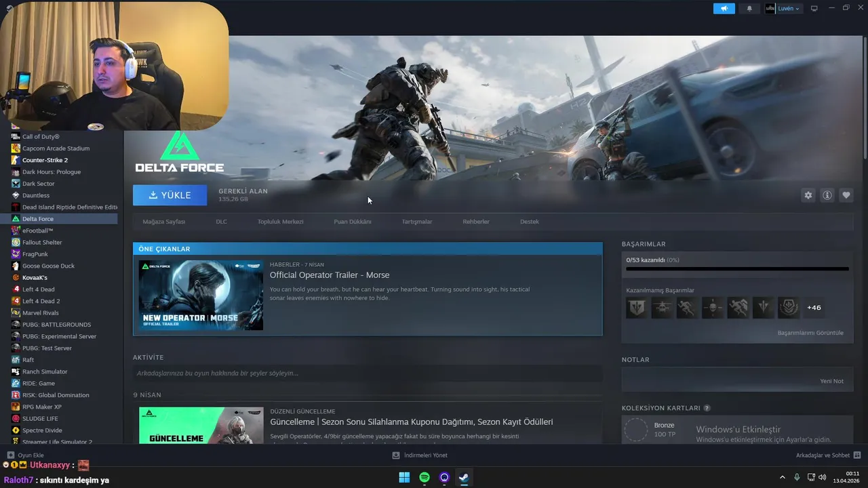Show hidden system tray icons
The height and width of the screenshot is (488, 868).
783,478
